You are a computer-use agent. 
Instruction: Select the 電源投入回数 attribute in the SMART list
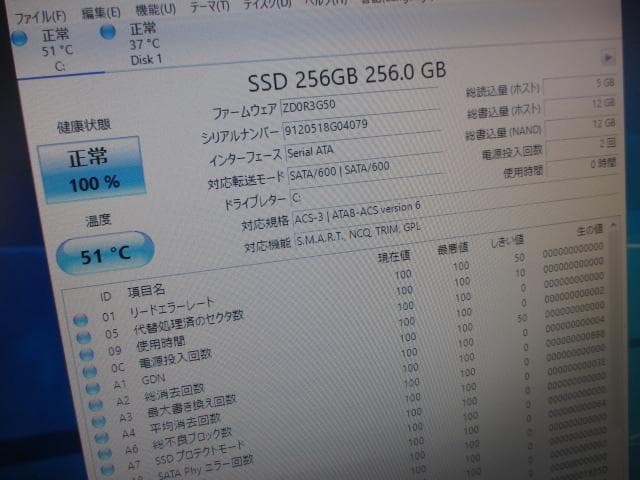click(x=175, y=359)
